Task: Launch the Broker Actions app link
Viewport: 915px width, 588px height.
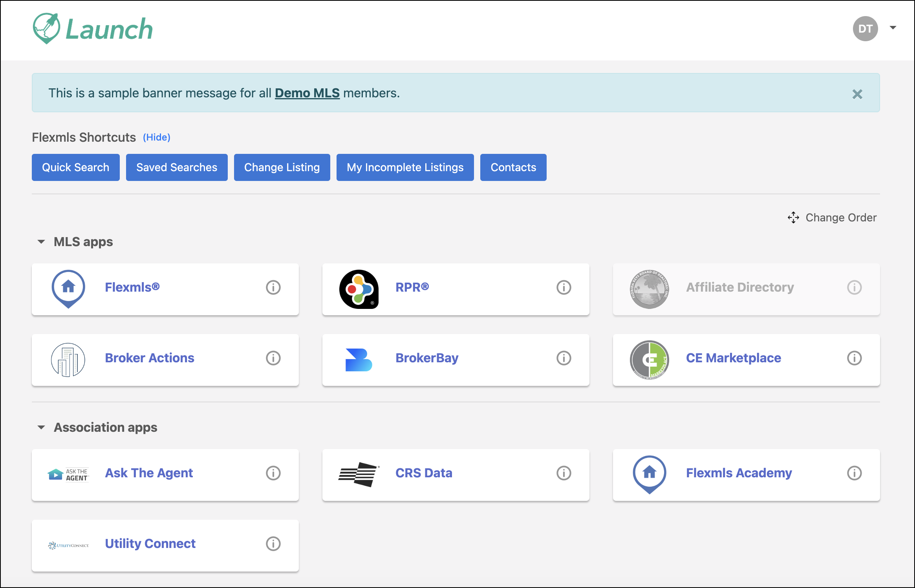Action: pyautogui.click(x=150, y=358)
